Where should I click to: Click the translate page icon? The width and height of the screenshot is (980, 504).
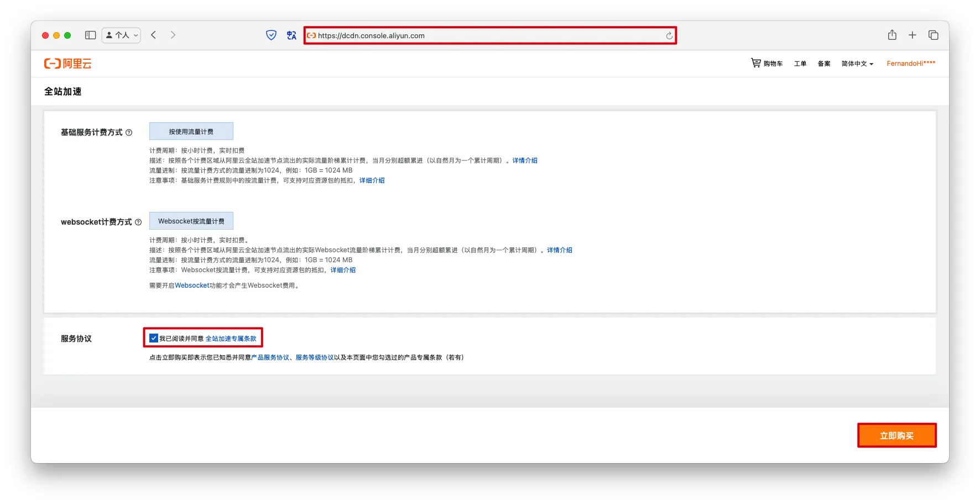(291, 35)
